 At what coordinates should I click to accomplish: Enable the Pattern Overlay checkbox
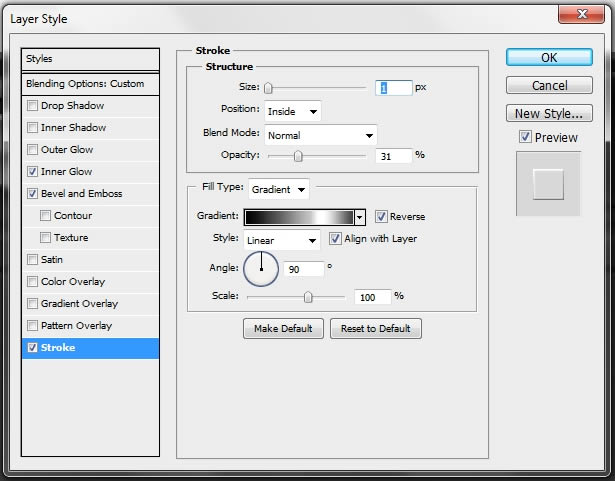coord(32,325)
